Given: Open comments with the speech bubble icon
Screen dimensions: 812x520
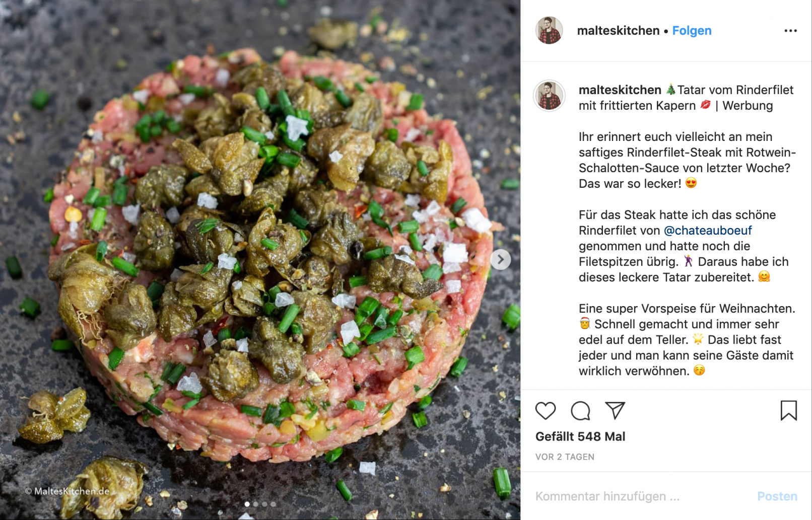Looking at the screenshot, I should pos(580,411).
